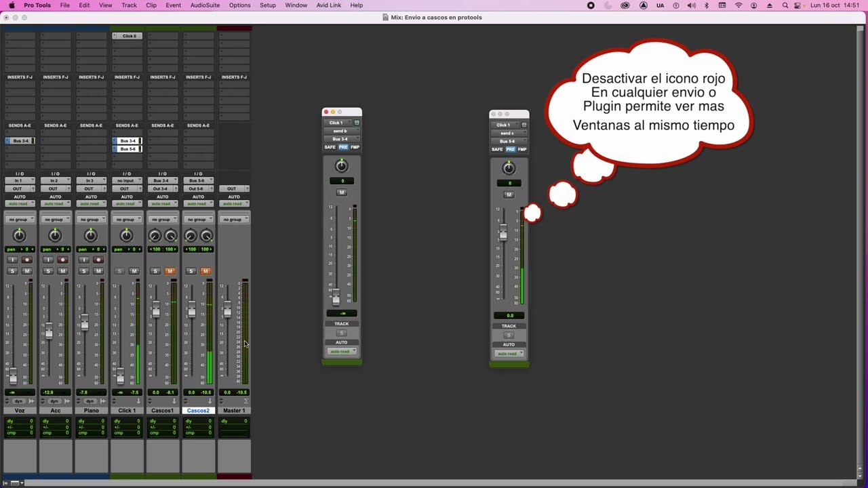868x488 pixels.
Task: Click the pan knob in send b window
Action: pos(342,166)
